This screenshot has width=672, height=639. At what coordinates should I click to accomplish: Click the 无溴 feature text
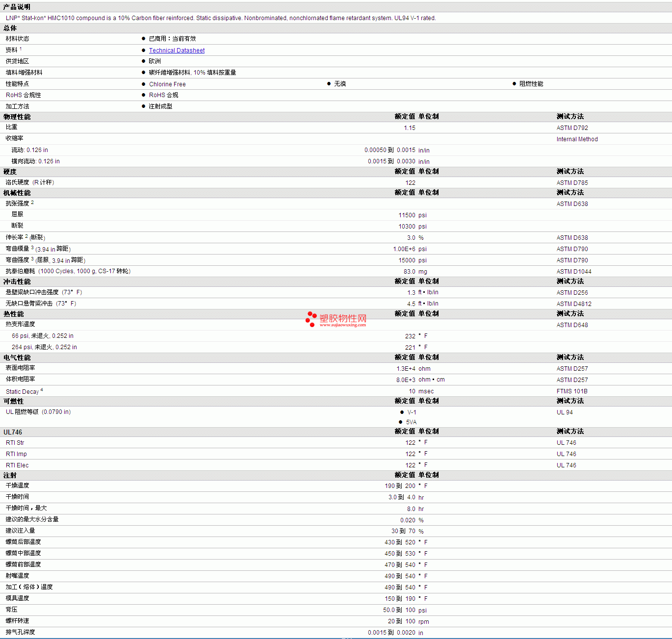[x=340, y=84]
